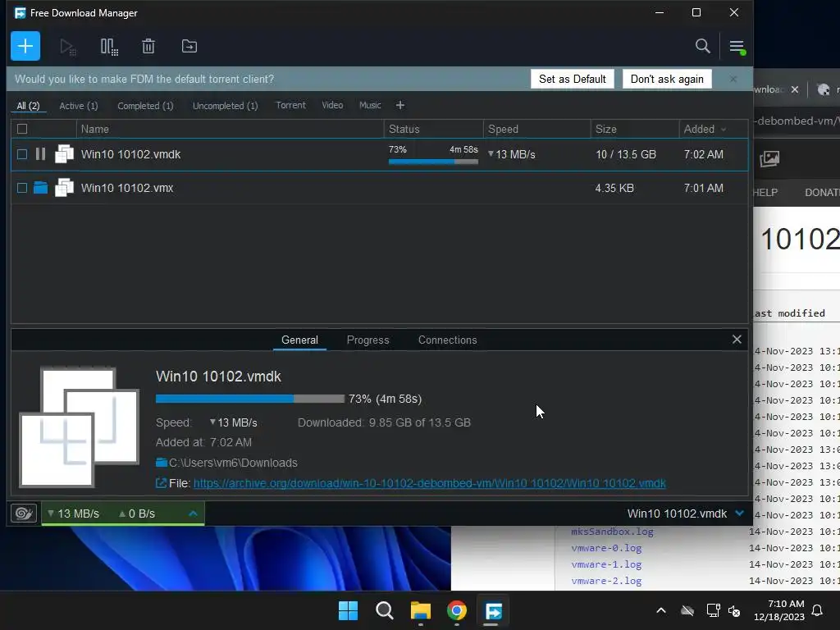
Task: Click vmware-1.log link in browser window
Action: pyautogui.click(x=606, y=564)
